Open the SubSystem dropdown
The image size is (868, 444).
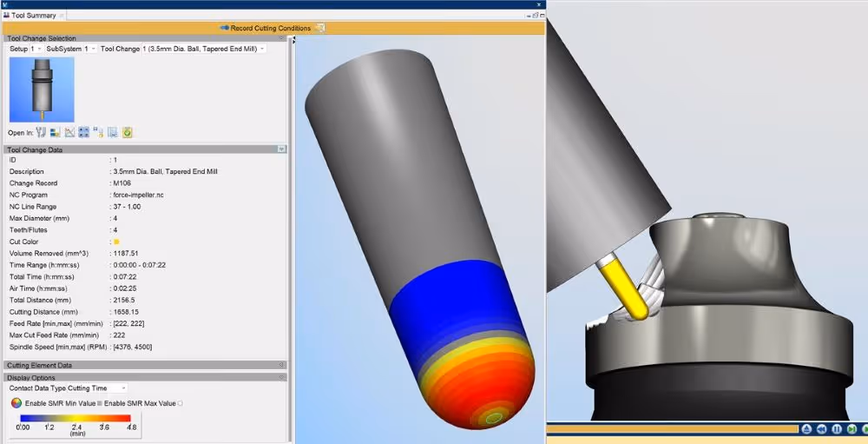point(89,49)
